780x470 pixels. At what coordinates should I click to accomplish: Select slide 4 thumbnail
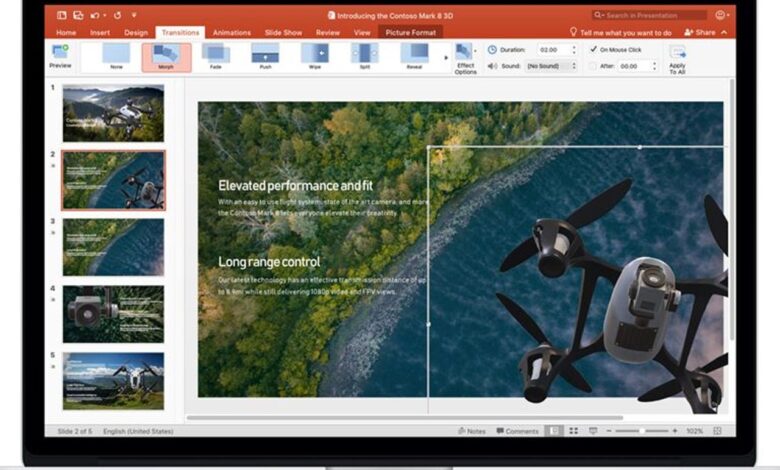(113, 314)
